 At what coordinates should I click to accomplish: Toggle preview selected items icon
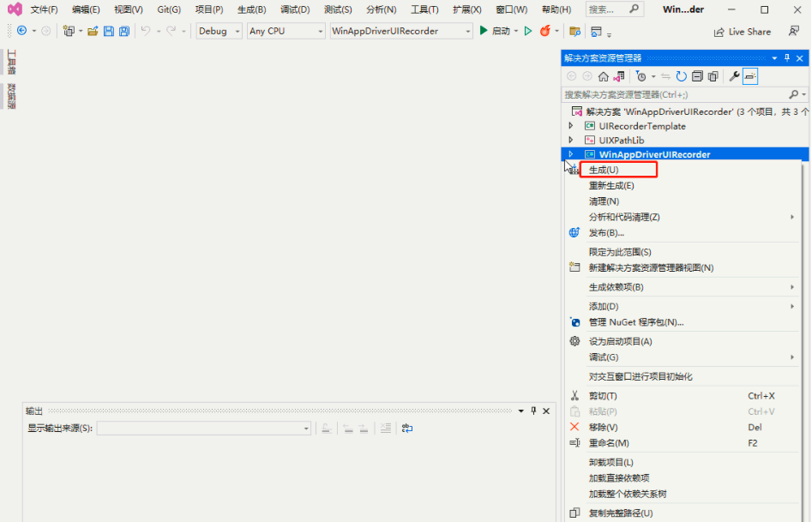[x=750, y=76]
